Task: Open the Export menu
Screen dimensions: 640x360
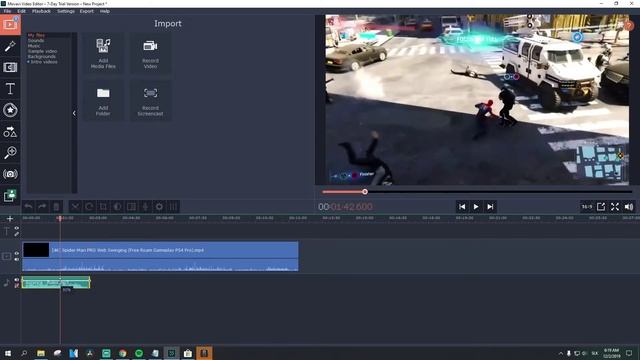Action: click(87, 11)
